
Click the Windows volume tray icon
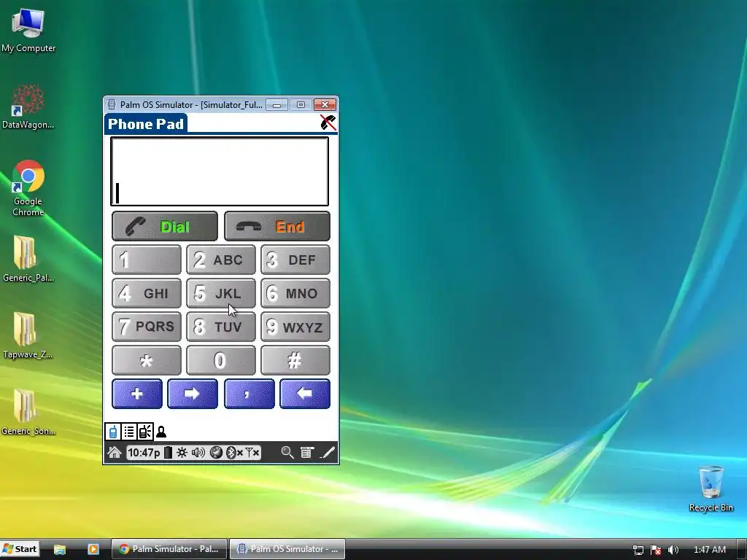673,550
